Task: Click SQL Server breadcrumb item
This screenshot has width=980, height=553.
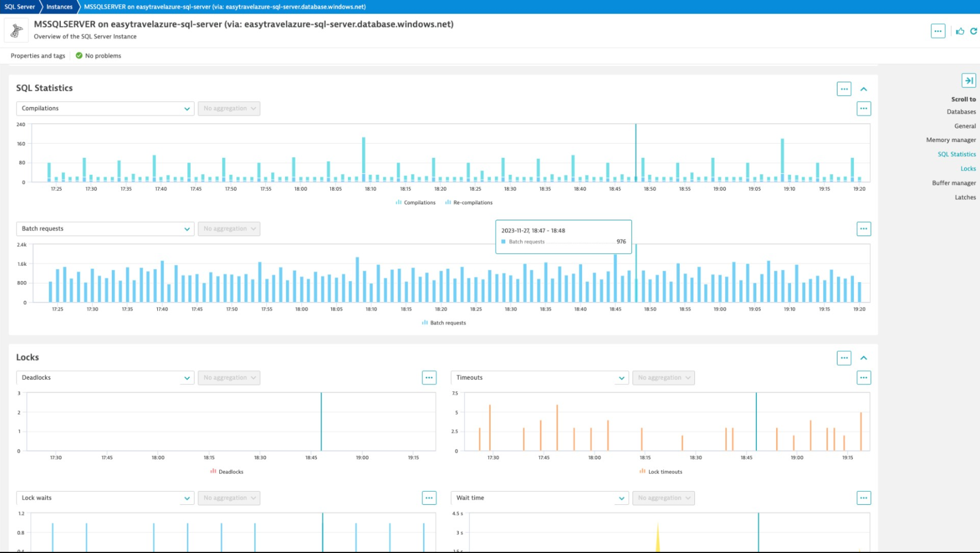Action: [19, 7]
